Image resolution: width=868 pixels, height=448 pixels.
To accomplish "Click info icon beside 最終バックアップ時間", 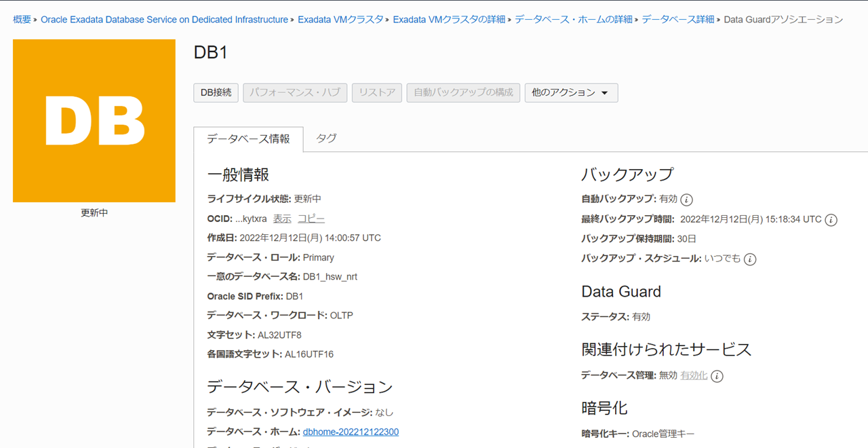I will tap(831, 220).
